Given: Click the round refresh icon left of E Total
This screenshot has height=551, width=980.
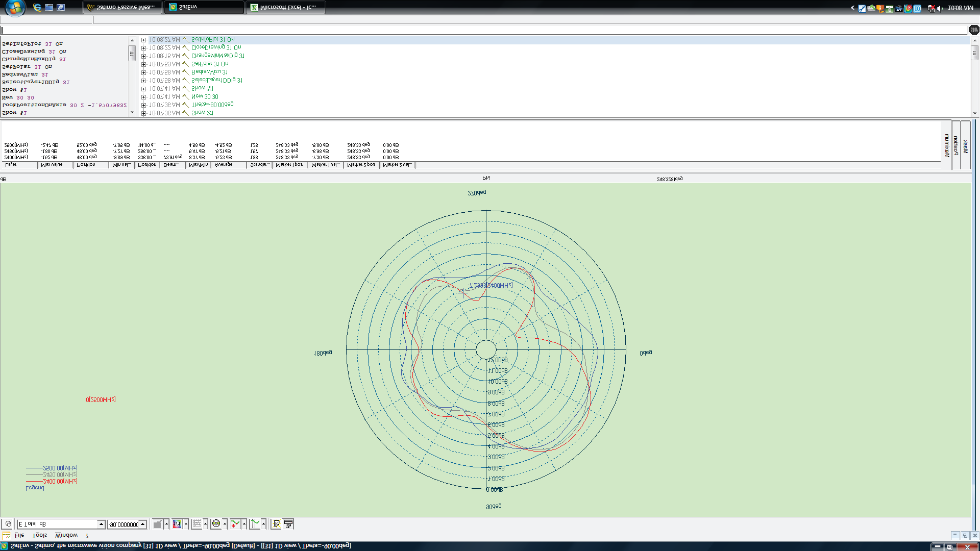Looking at the screenshot, I should (8, 524).
